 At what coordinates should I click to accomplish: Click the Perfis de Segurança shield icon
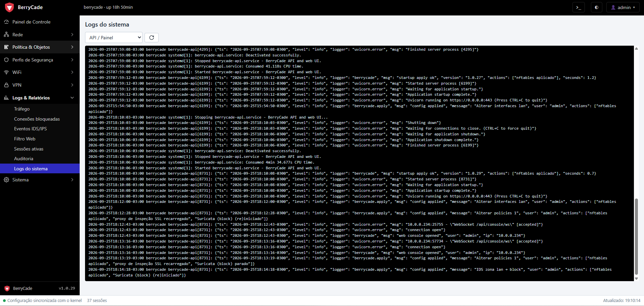click(6, 60)
